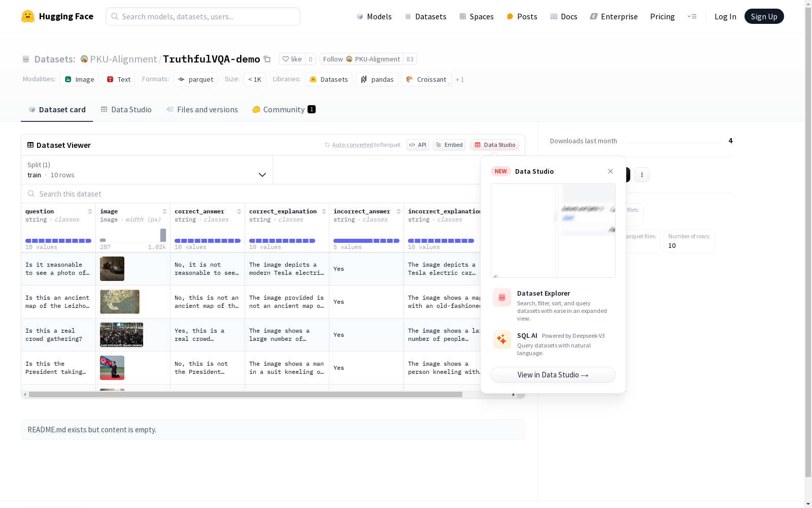
Task: Select the < 1K size tag
Action: point(255,79)
